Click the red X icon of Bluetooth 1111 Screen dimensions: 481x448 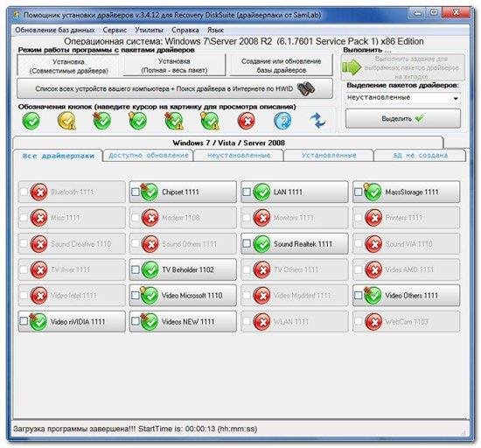click(x=39, y=192)
